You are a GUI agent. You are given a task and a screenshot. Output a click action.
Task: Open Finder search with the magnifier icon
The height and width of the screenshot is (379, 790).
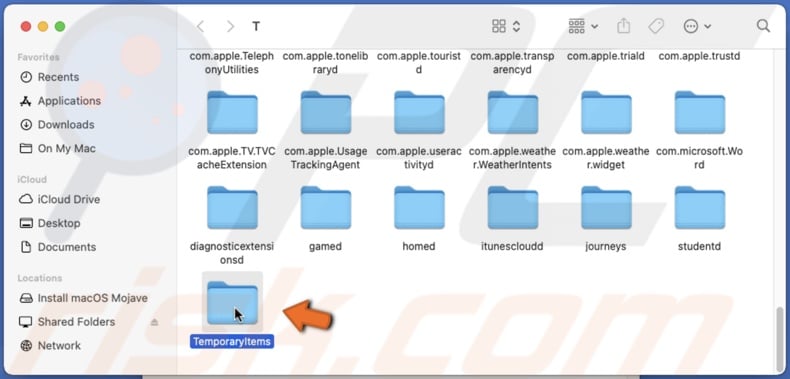[x=763, y=26]
